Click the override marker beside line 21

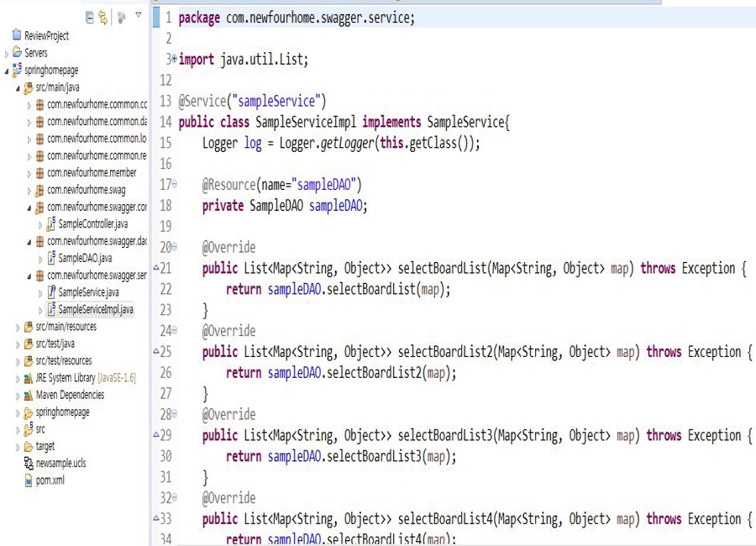[156, 267]
